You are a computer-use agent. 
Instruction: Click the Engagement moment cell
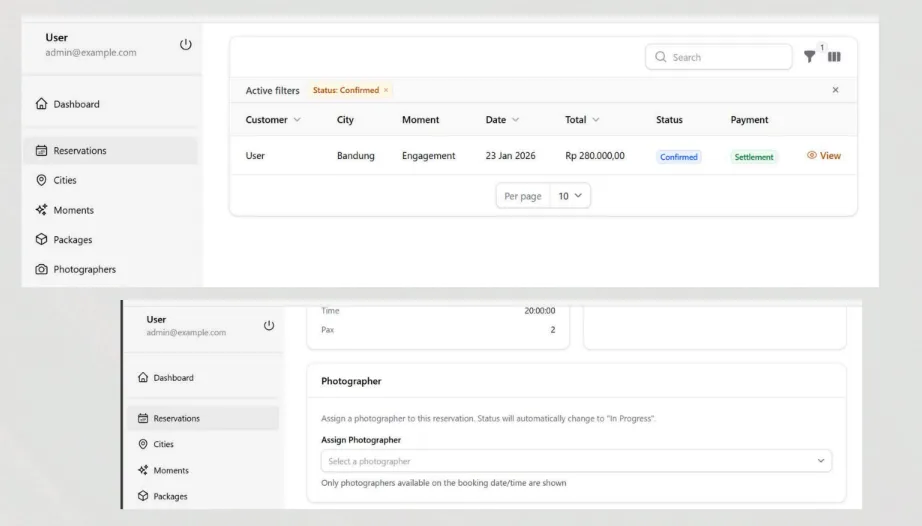tap(428, 155)
